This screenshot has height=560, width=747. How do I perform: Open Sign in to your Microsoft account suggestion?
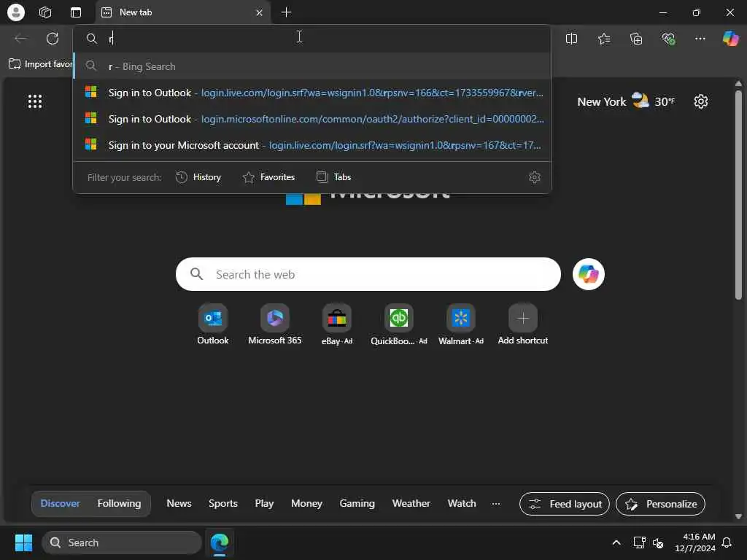click(x=312, y=145)
